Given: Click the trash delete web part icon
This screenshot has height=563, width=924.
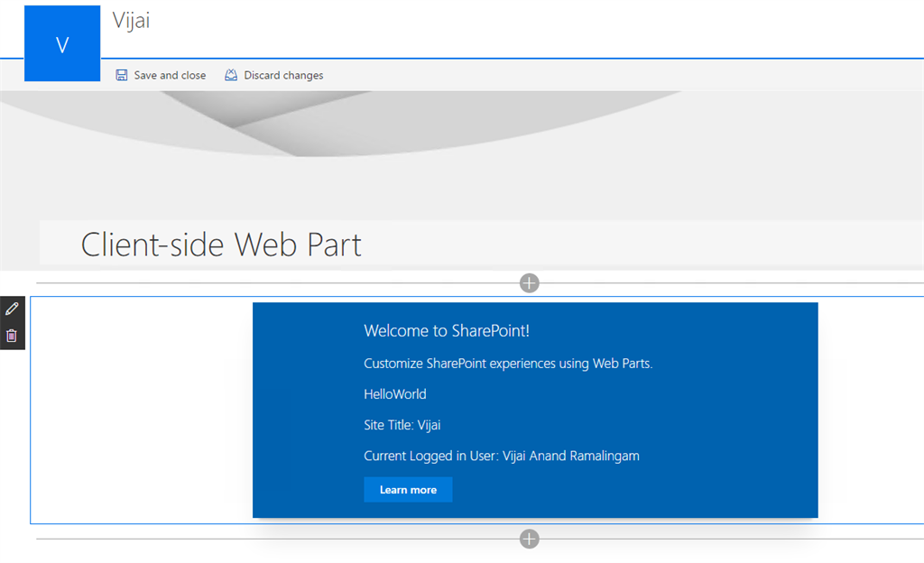Looking at the screenshot, I should tap(12, 336).
